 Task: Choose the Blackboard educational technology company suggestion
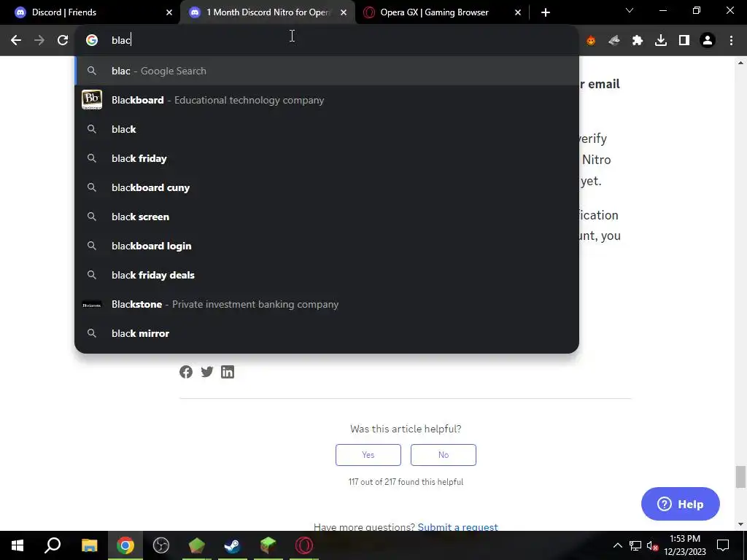(327, 100)
